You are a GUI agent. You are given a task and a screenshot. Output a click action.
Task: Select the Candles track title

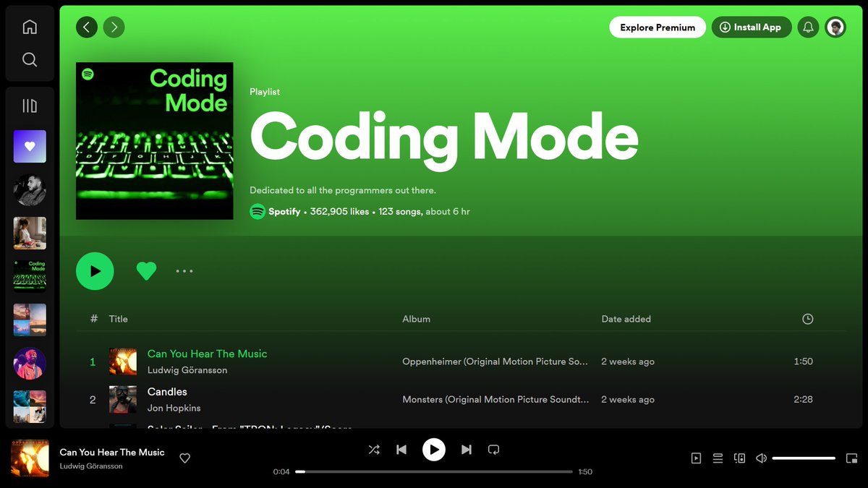[167, 392]
